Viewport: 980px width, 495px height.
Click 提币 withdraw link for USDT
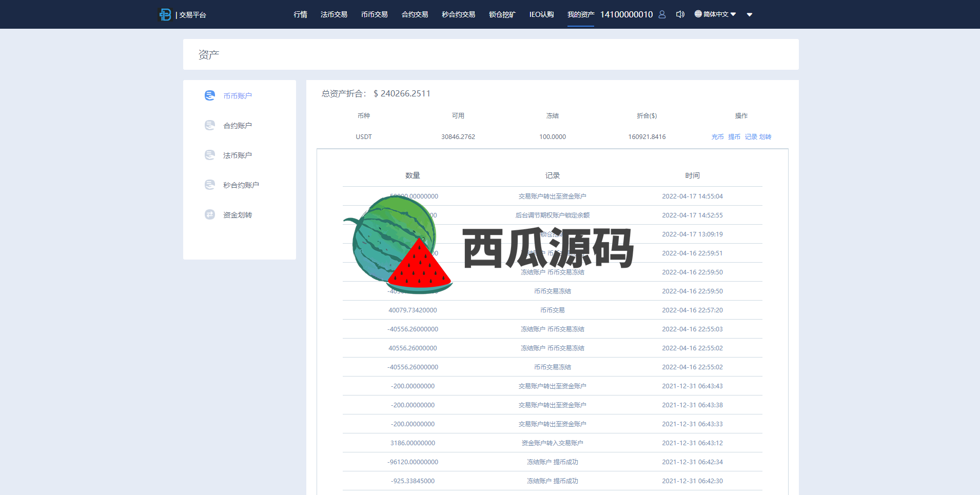tap(734, 137)
